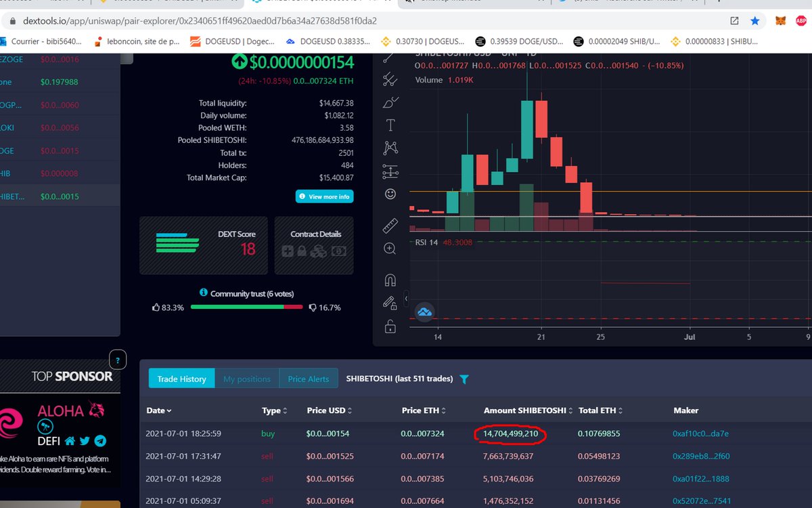Click the Aloha telescope icon
The image size is (812, 508).
(46, 427)
